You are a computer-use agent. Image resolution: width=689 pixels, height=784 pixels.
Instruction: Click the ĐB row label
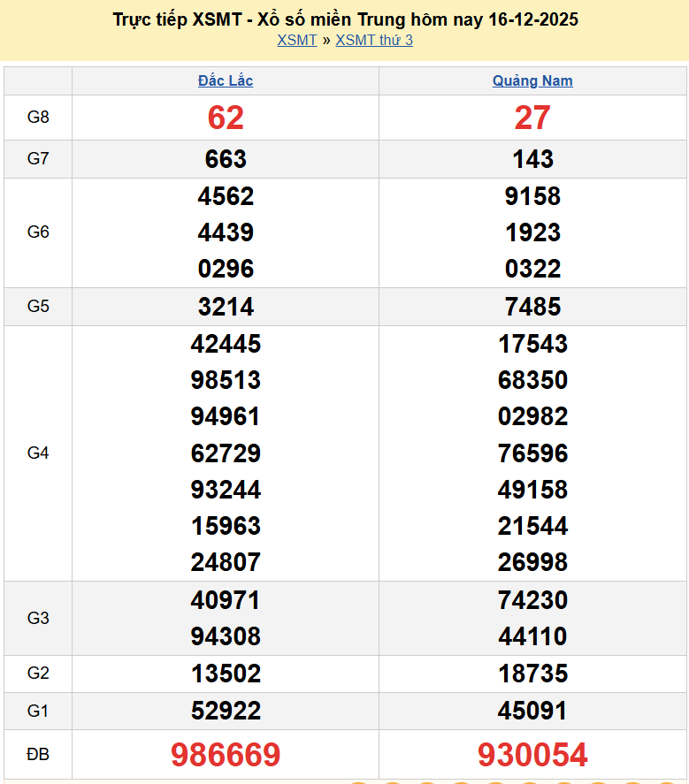(x=38, y=754)
